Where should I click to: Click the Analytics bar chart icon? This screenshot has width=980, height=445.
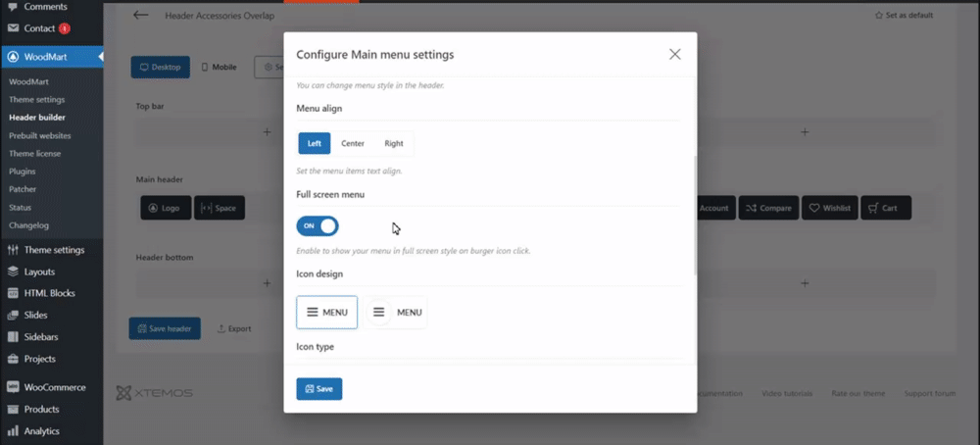(x=13, y=431)
